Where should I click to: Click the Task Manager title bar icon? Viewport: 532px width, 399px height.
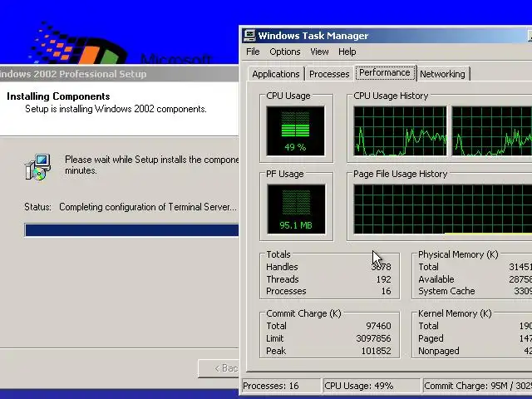(x=249, y=35)
